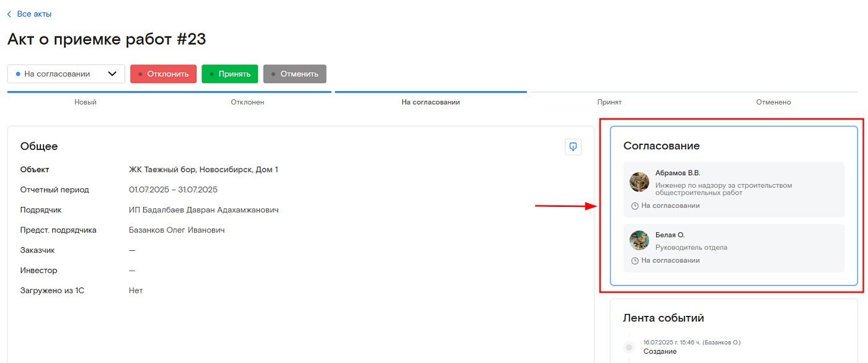This screenshot has width=868, height=363.
Task: Go back via Все акты link
Action: (34, 14)
